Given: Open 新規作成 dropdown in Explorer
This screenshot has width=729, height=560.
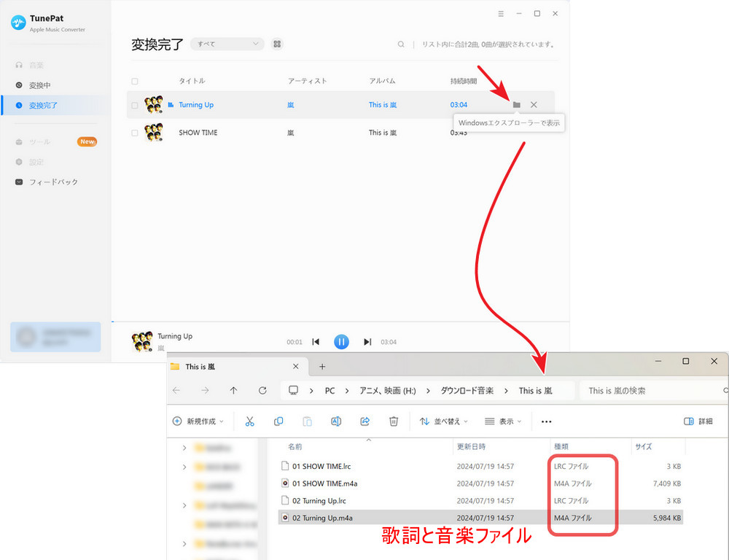Looking at the screenshot, I should [198, 421].
